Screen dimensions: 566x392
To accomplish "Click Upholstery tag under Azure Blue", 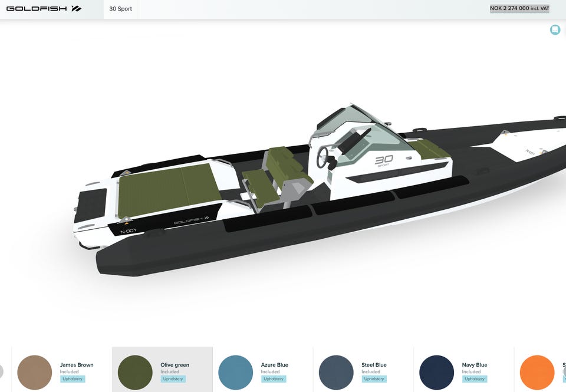I will click(x=274, y=379).
